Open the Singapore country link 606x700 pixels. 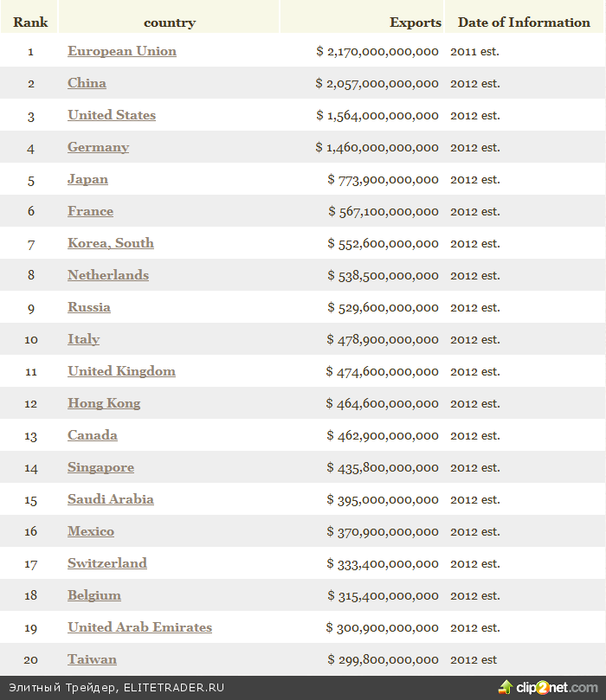(x=100, y=467)
